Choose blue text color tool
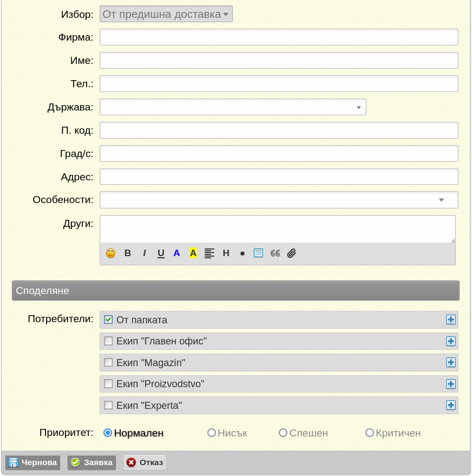 click(x=176, y=253)
